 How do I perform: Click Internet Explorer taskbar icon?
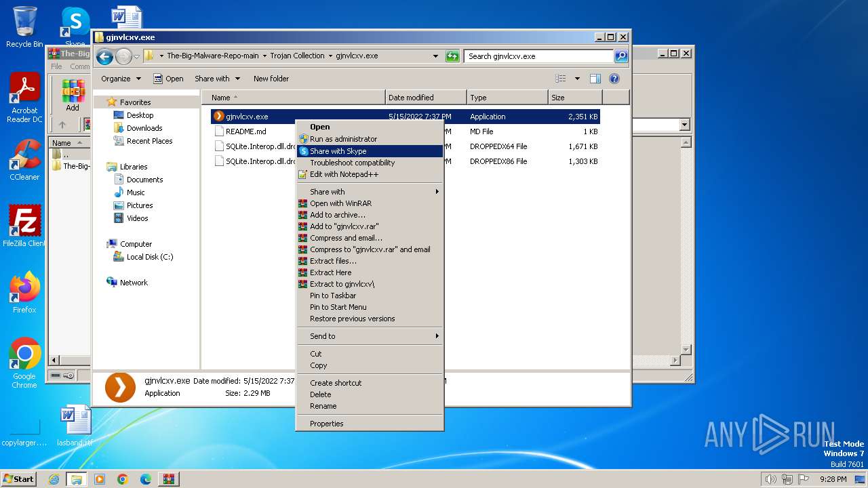(x=54, y=479)
